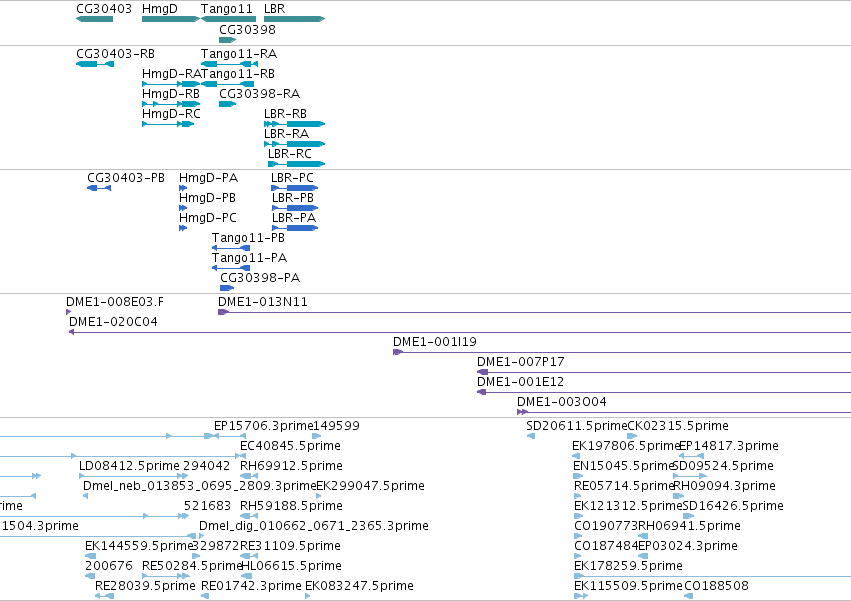
Task: Select the LBR-RC transcript label
Action: [x=290, y=154]
